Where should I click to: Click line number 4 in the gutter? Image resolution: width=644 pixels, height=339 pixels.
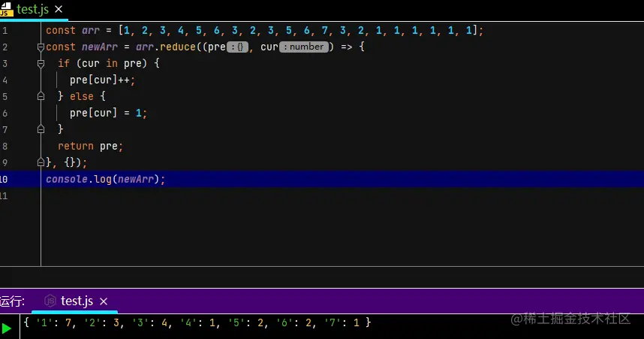click(5, 80)
